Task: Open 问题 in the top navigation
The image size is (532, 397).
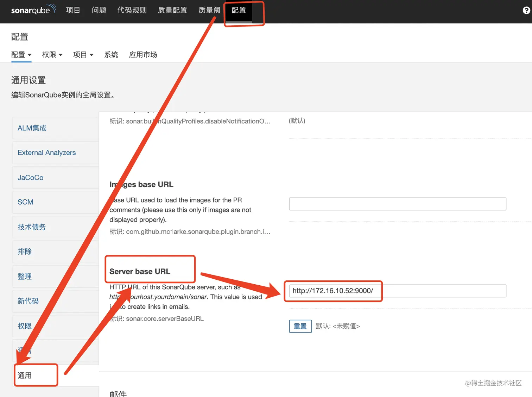Action: [99, 10]
